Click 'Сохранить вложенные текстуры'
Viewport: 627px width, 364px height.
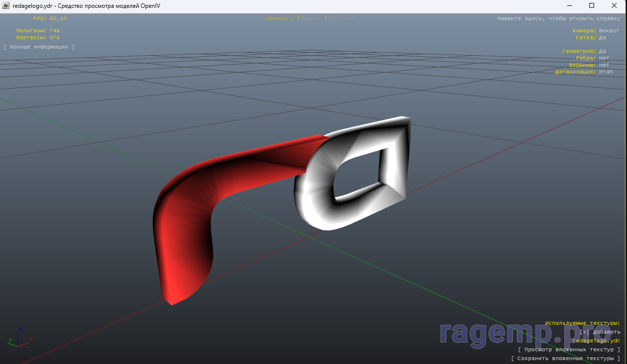pyautogui.click(x=565, y=359)
